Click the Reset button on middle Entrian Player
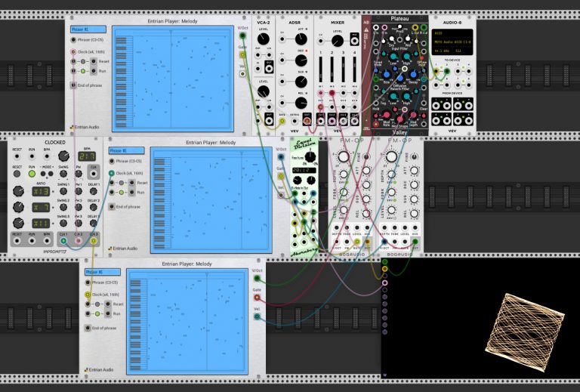Image resolution: width=580 pixels, height=392 pixels. coord(122,183)
